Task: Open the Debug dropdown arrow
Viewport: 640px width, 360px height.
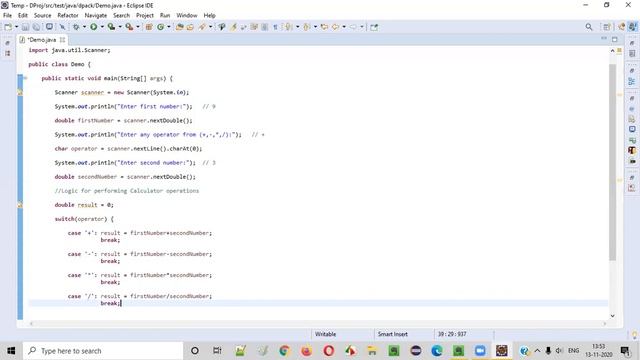Action: tap(84, 27)
